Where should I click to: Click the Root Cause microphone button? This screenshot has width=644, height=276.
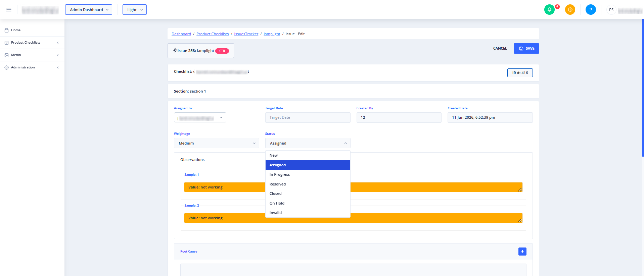pos(522,252)
